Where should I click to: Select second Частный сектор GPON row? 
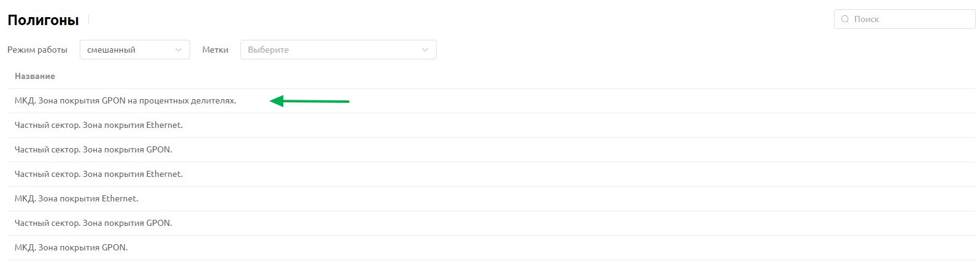[x=491, y=223]
